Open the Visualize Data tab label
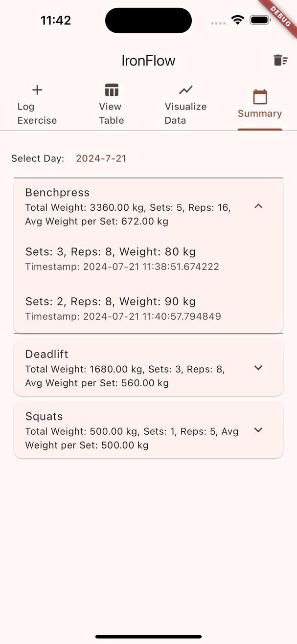Image resolution: width=297 pixels, height=644 pixels. [x=185, y=113]
